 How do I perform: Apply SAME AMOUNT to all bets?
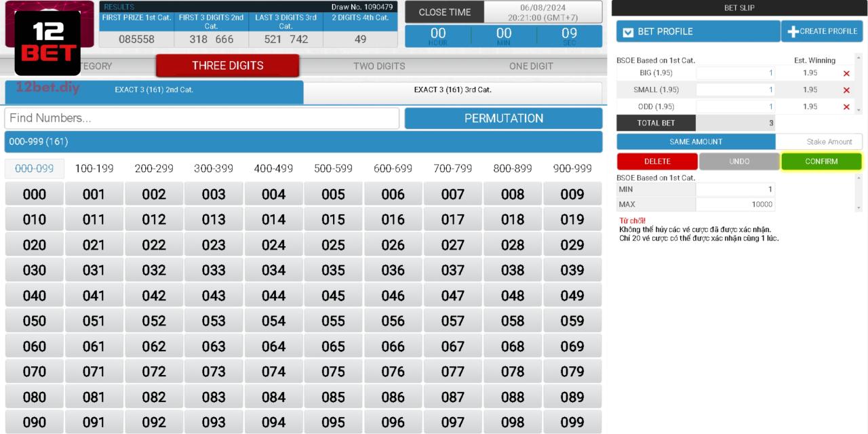pyautogui.click(x=697, y=141)
